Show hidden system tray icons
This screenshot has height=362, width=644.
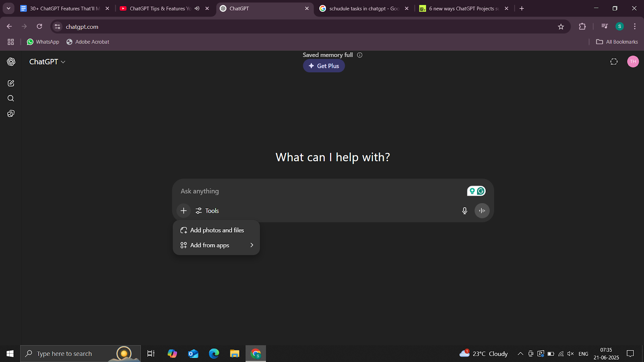(x=520, y=354)
